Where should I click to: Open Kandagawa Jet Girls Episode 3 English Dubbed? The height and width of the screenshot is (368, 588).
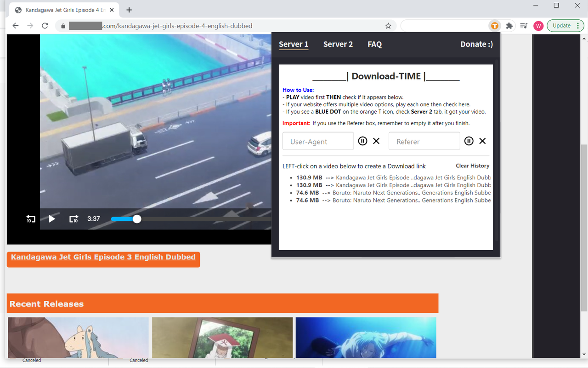103,257
